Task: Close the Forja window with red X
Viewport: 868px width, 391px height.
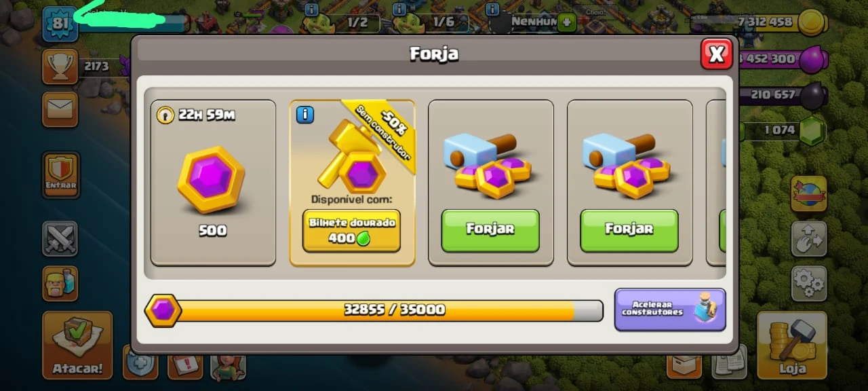Action: pos(716,54)
